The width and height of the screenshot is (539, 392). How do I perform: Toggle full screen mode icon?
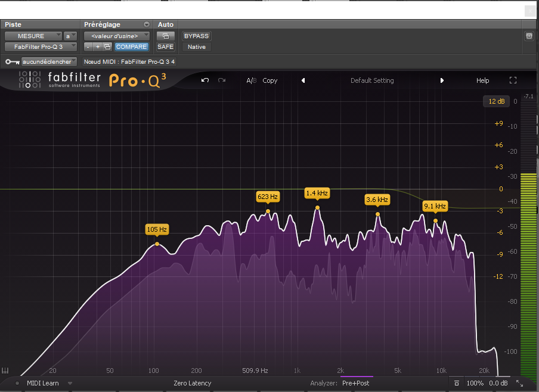pos(513,80)
